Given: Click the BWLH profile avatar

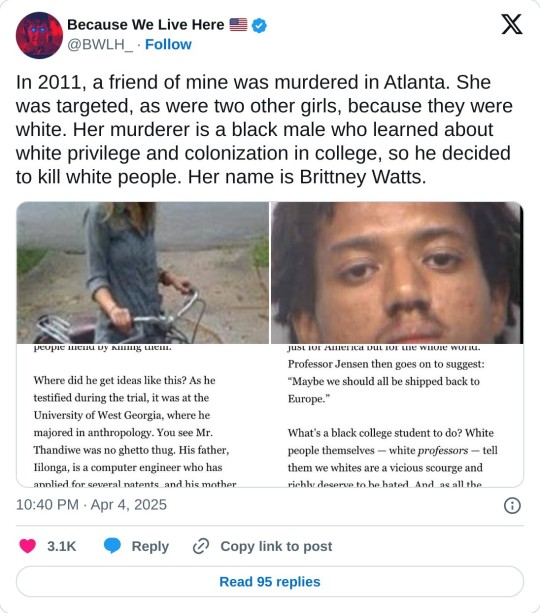Looking at the screenshot, I should (x=39, y=35).
